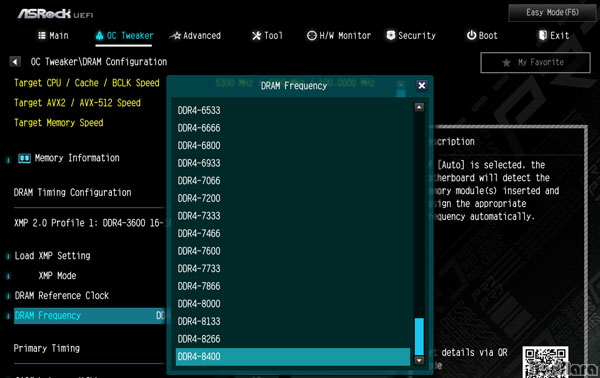
Task: Switch to Easy Mode (F6)
Action: [x=552, y=13]
